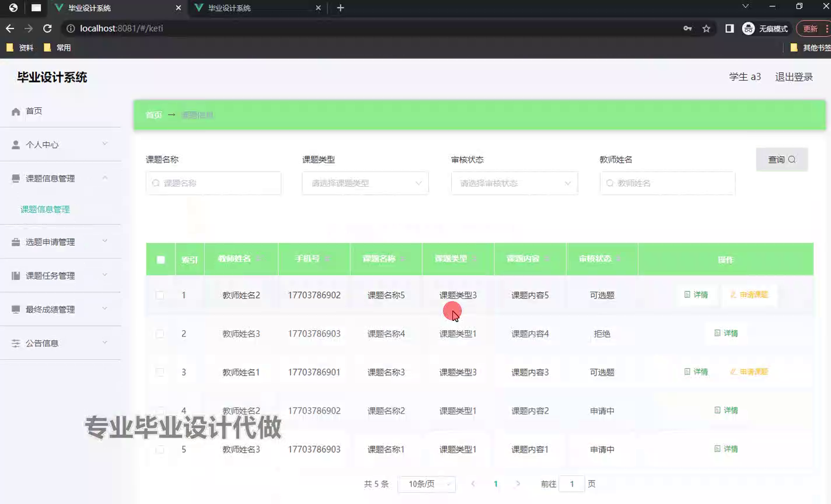Click the home icon beside 首页 in sidebar
This screenshot has height=504, width=831.
16,111
